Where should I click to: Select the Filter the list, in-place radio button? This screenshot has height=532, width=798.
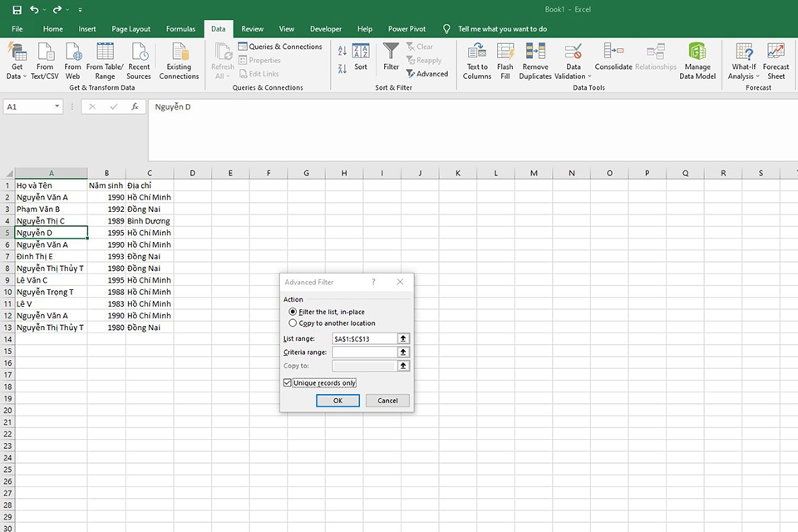point(293,312)
